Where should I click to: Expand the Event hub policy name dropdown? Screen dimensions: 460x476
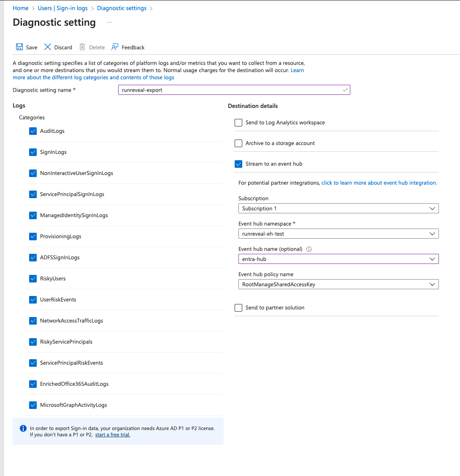click(x=338, y=285)
